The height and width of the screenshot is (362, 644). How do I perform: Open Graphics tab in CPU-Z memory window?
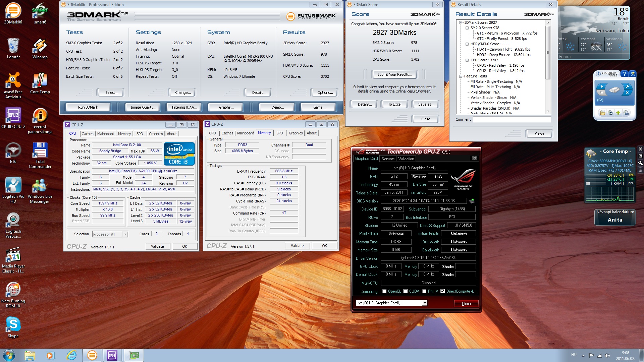(x=296, y=133)
